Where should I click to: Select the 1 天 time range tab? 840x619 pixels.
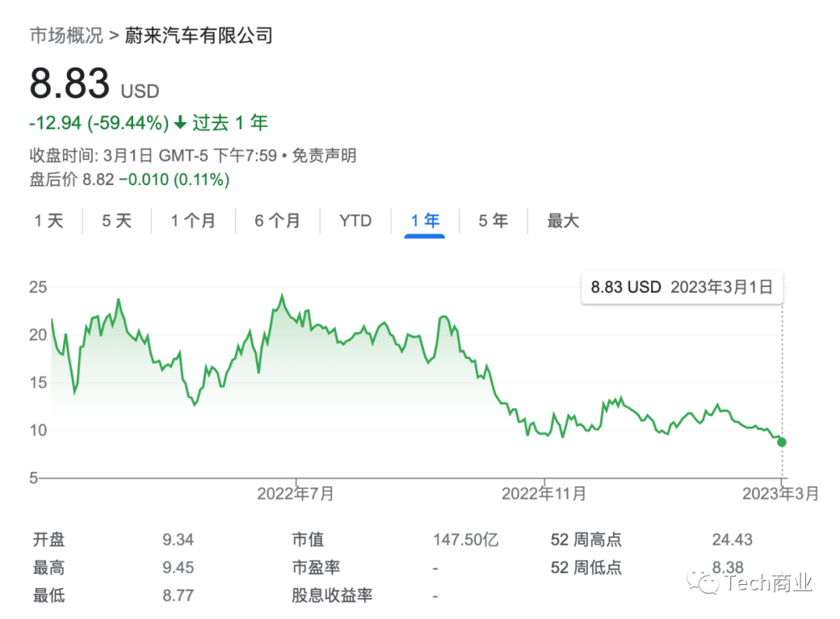(x=49, y=221)
